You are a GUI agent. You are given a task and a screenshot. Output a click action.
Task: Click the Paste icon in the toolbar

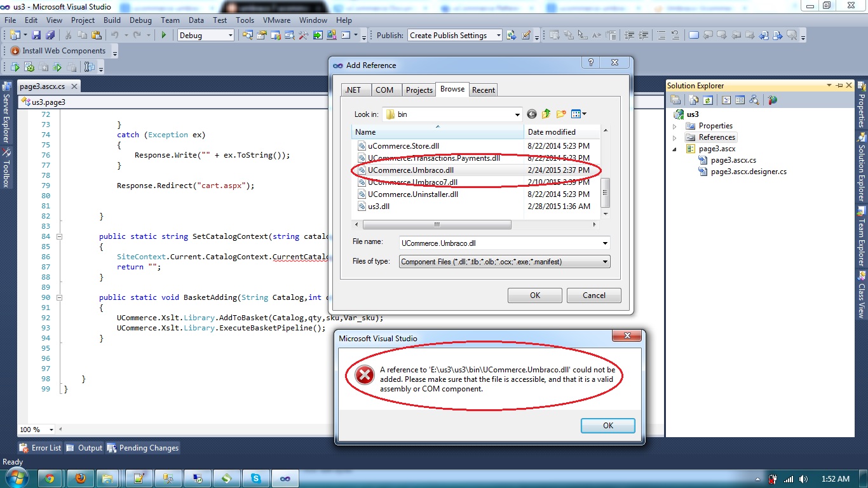tap(96, 36)
